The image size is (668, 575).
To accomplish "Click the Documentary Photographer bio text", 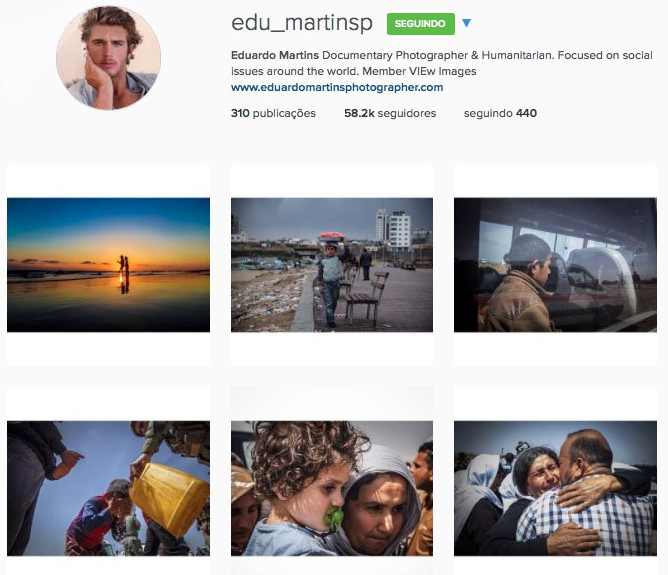I will click(x=395, y=55).
